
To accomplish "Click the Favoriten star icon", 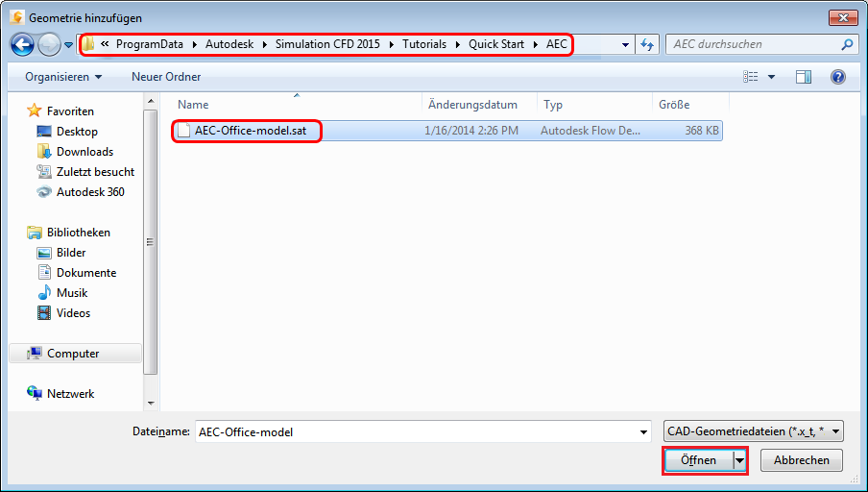I will 35,111.
